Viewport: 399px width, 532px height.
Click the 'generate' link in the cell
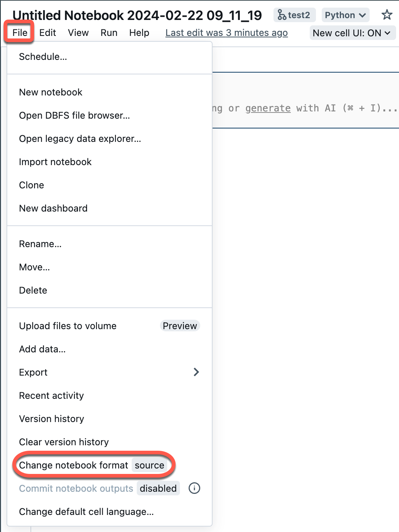pos(268,108)
